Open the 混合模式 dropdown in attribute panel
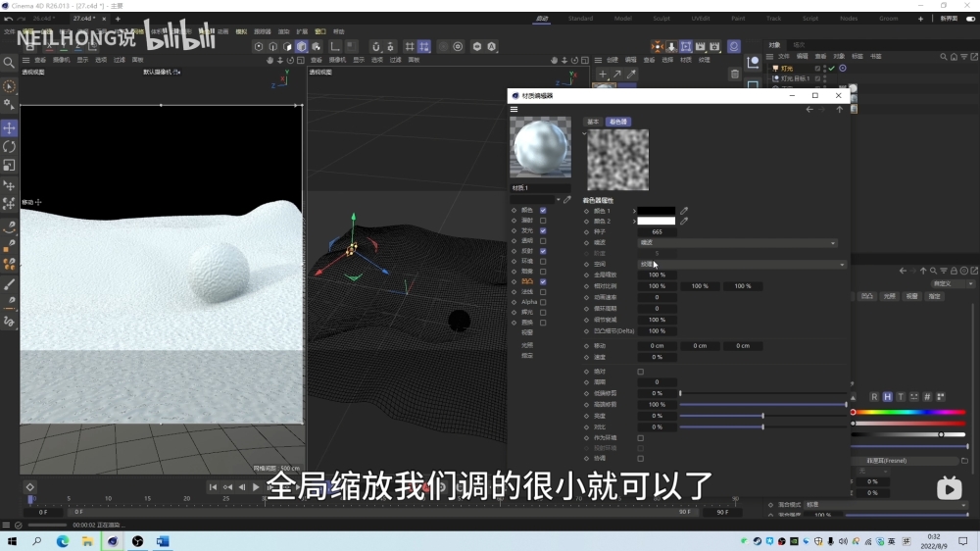The height and width of the screenshot is (551, 980). coord(886,505)
